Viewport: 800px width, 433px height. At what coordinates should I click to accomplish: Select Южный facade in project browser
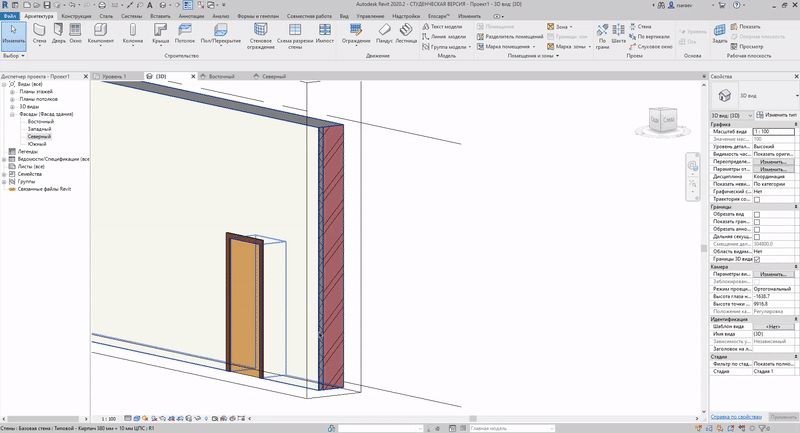37,144
